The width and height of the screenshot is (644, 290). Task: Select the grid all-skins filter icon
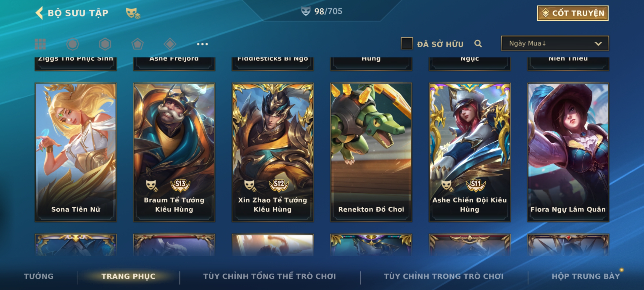point(40,44)
